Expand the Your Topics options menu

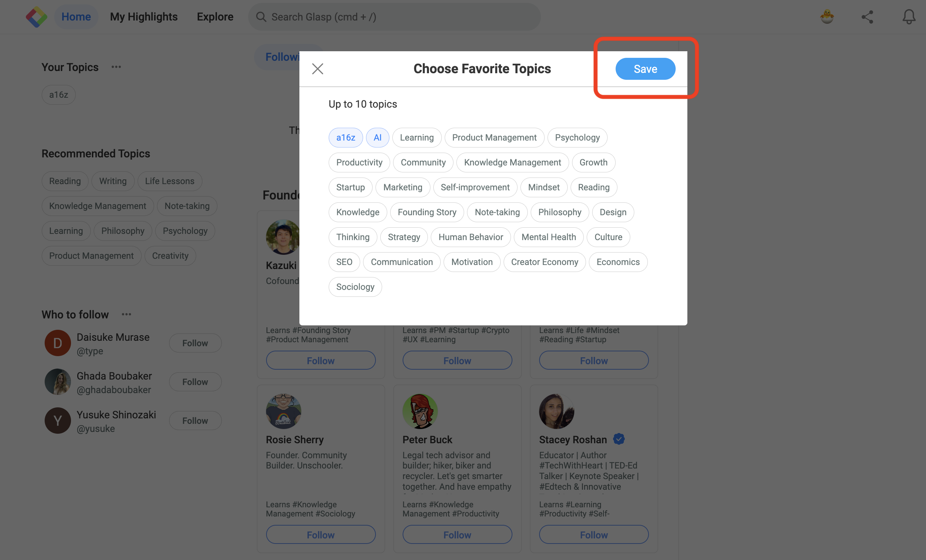[x=116, y=67]
